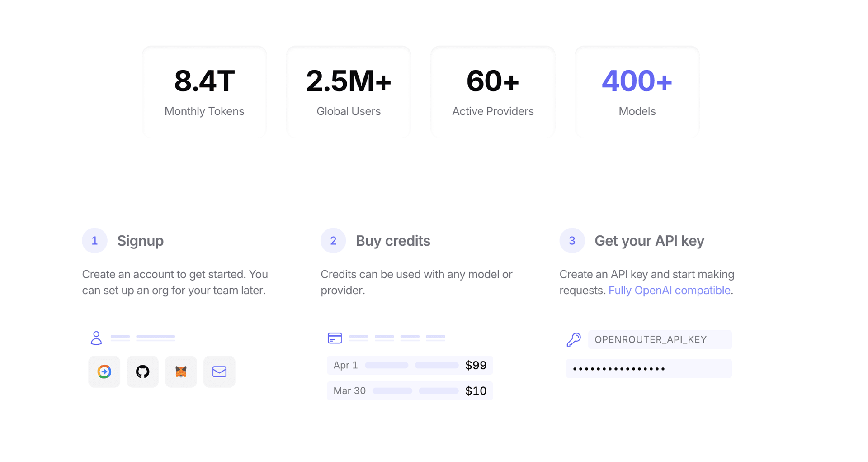Image resolution: width=868 pixels, height=462 pixels.
Task: Select the Apr 1 $99 transaction row
Action: (410, 365)
